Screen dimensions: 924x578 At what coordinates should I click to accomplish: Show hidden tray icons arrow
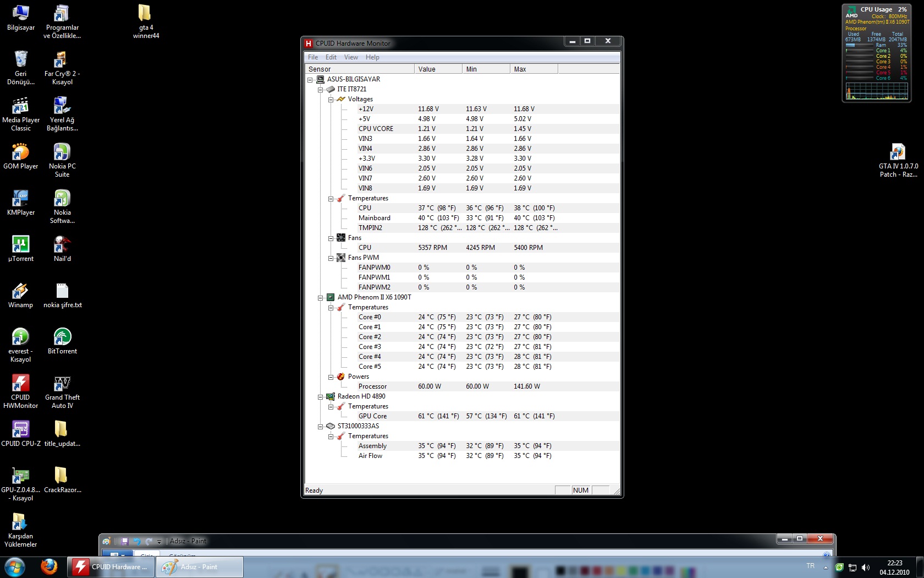pos(826,568)
